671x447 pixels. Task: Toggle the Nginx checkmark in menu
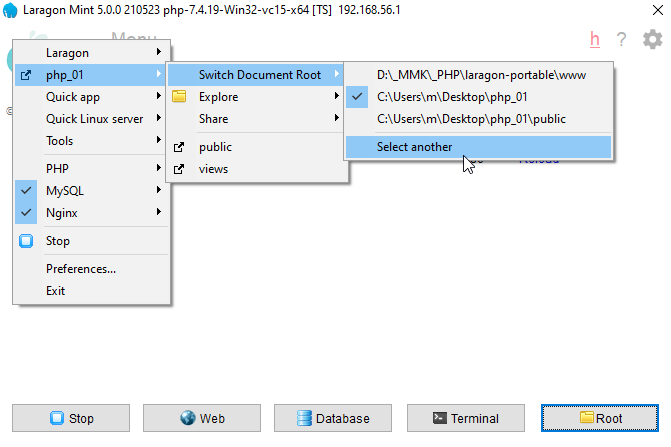pos(27,212)
